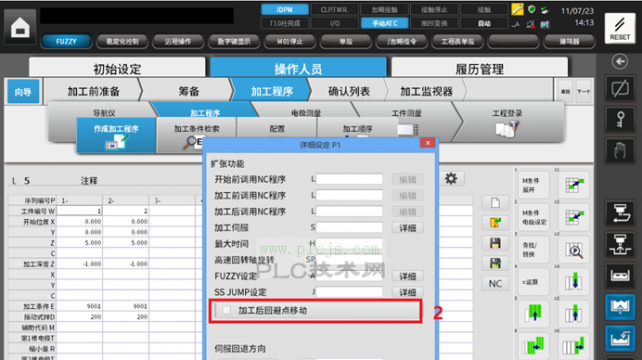Select the hand icon in right sidebar

620,151
